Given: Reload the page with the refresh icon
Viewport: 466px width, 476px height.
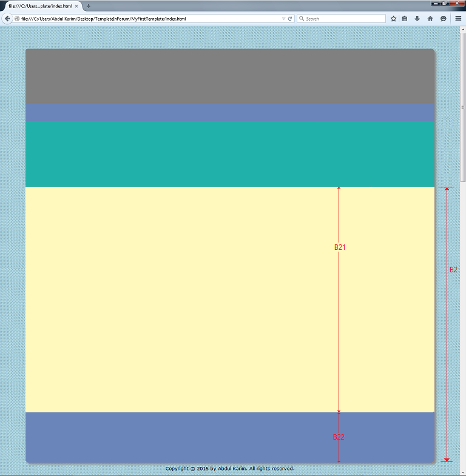Looking at the screenshot, I should [x=291, y=19].
